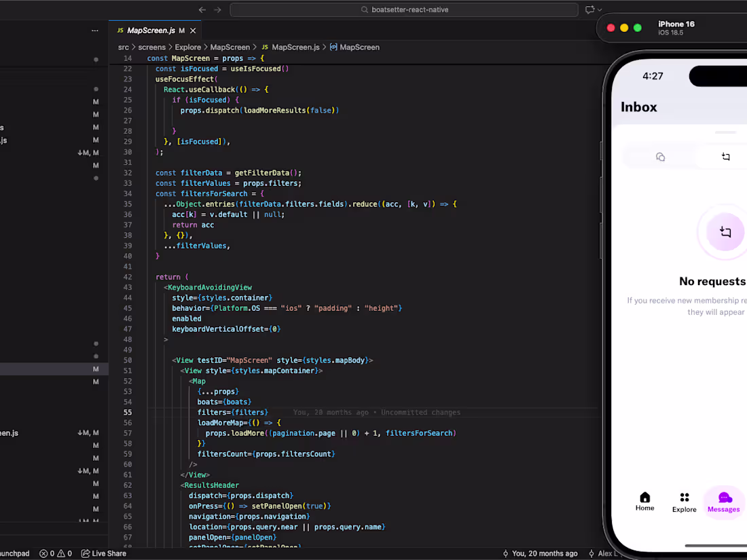Image resolution: width=747 pixels, height=560 pixels.
Task: Click the back navigation arrow
Action: click(202, 10)
